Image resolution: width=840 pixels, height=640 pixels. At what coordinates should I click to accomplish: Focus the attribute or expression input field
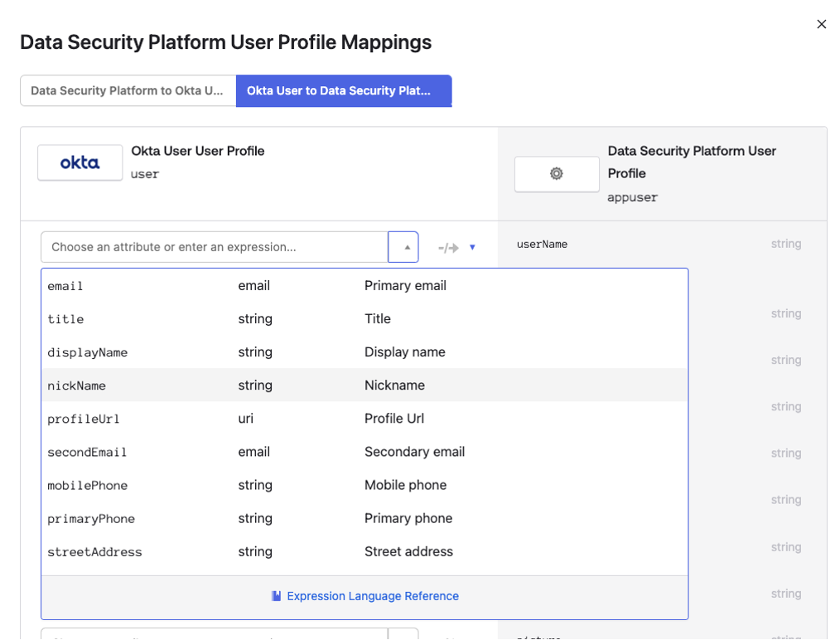point(215,247)
